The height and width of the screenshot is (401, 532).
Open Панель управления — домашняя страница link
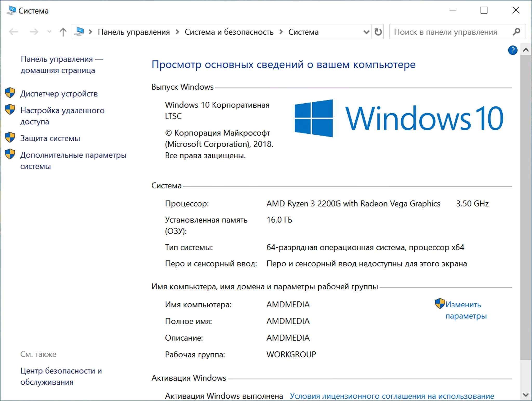coord(62,65)
